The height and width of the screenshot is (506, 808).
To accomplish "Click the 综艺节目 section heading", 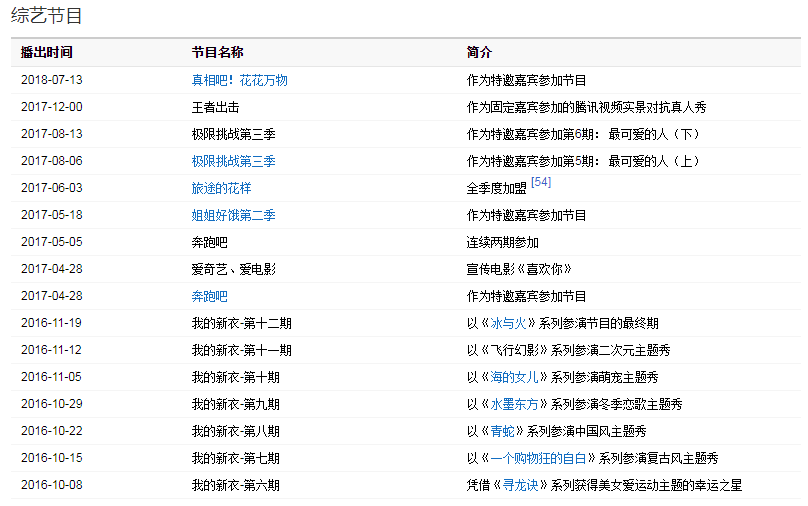I will click(x=47, y=16).
